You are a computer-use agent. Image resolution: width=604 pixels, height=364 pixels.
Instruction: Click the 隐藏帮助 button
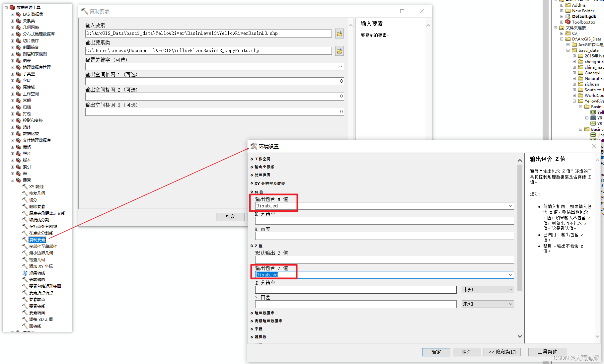pos(502,352)
